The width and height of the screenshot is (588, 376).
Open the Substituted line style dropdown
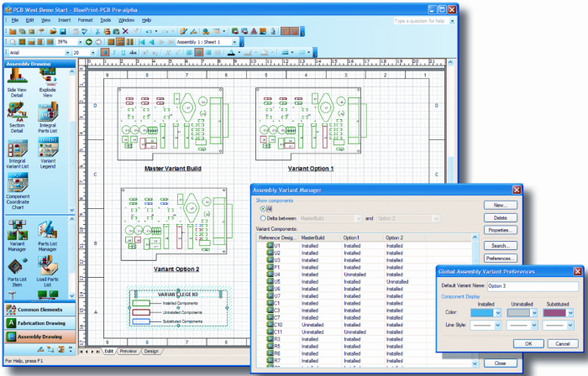570,326
